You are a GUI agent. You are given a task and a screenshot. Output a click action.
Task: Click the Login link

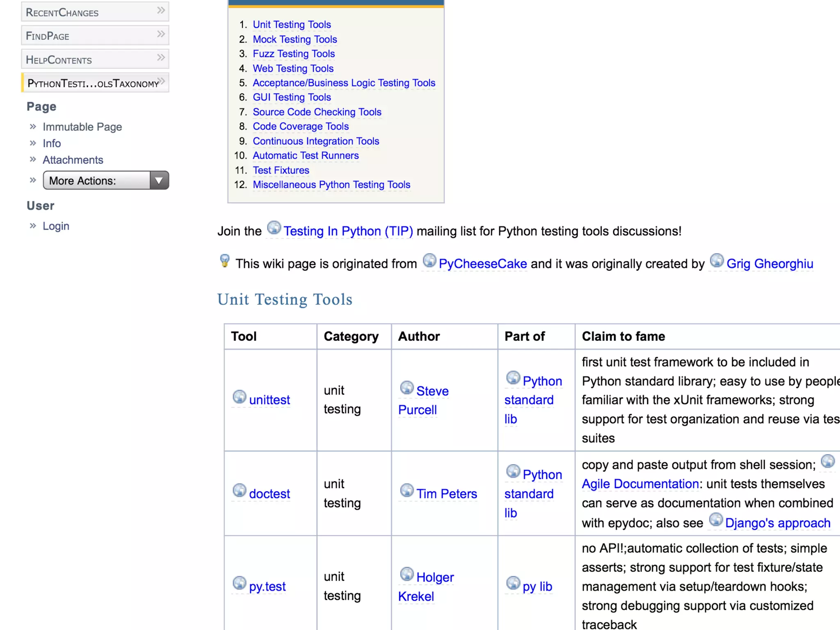56,226
